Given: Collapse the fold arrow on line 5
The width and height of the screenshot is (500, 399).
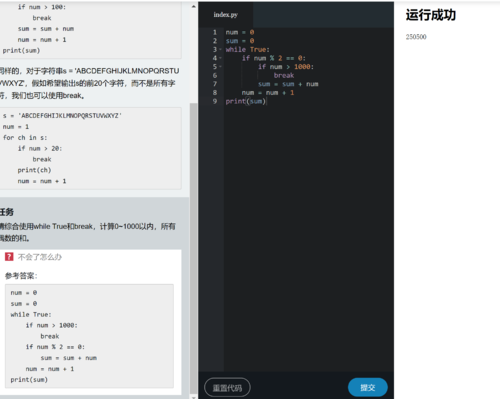Looking at the screenshot, I should click(x=220, y=67).
